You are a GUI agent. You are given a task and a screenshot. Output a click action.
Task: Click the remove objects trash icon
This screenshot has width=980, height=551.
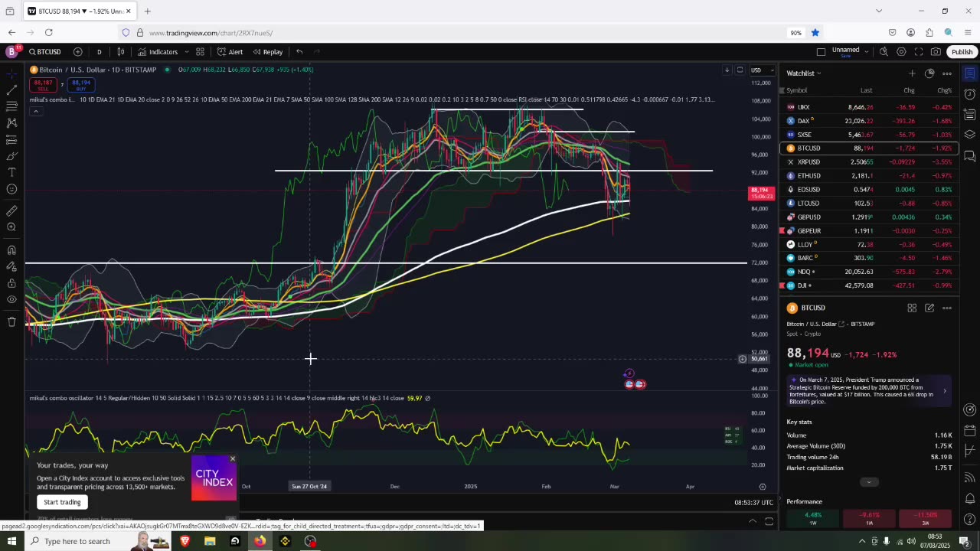click(11, 321)
